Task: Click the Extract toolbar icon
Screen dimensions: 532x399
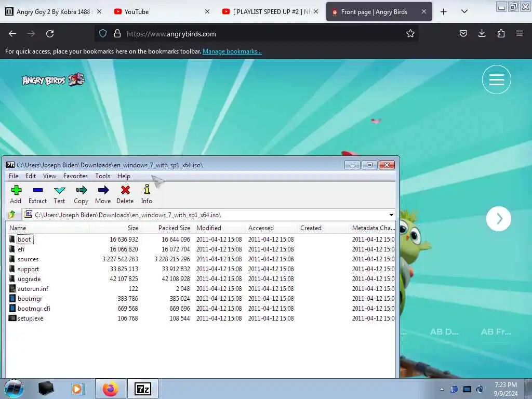Action: (x=37, y=194)
